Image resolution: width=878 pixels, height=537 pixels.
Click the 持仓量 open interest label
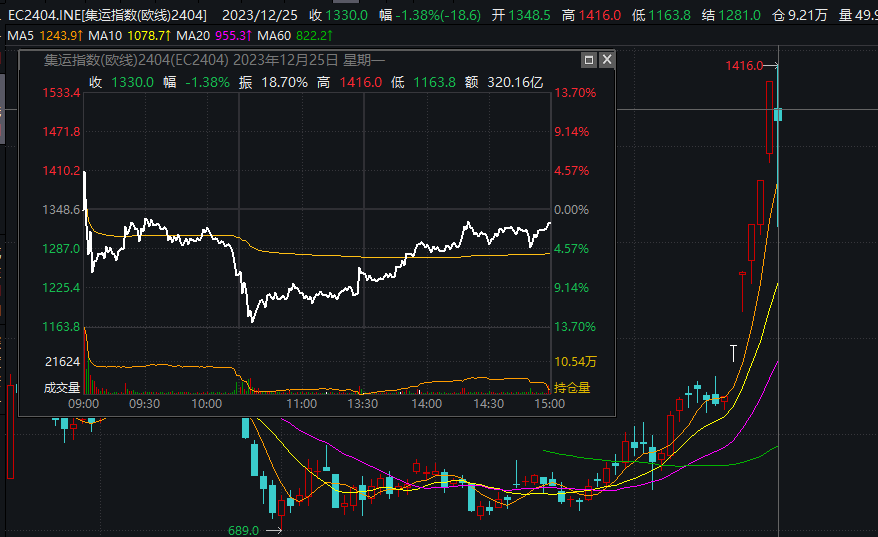[571, 388]
